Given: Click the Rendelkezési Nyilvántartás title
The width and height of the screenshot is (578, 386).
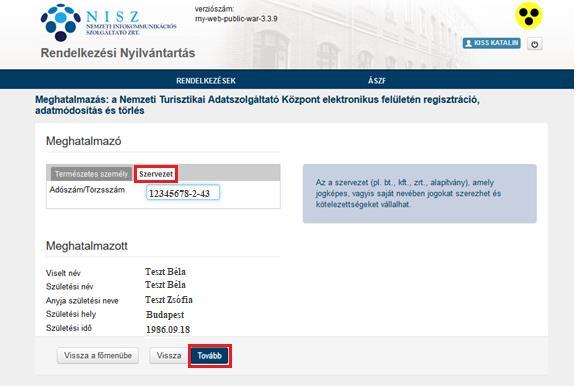Looking at the screenshot, I should (118, 53).
